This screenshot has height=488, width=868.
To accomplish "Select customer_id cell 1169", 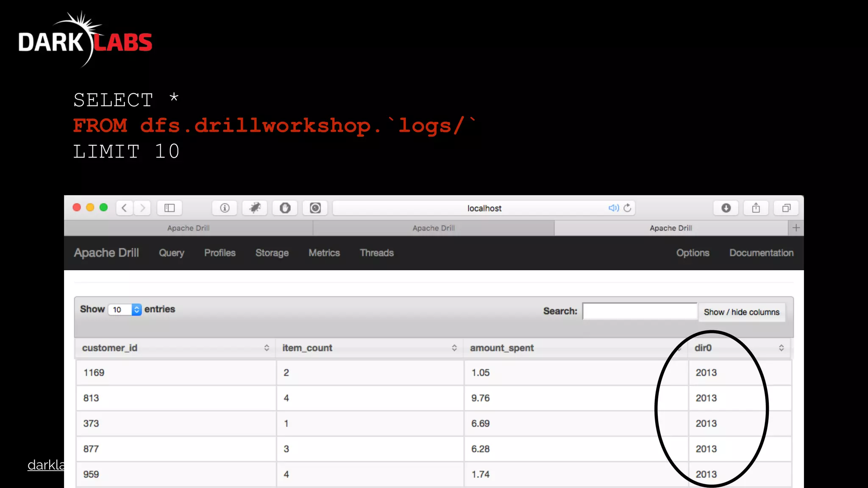I will tap(176, 373).
